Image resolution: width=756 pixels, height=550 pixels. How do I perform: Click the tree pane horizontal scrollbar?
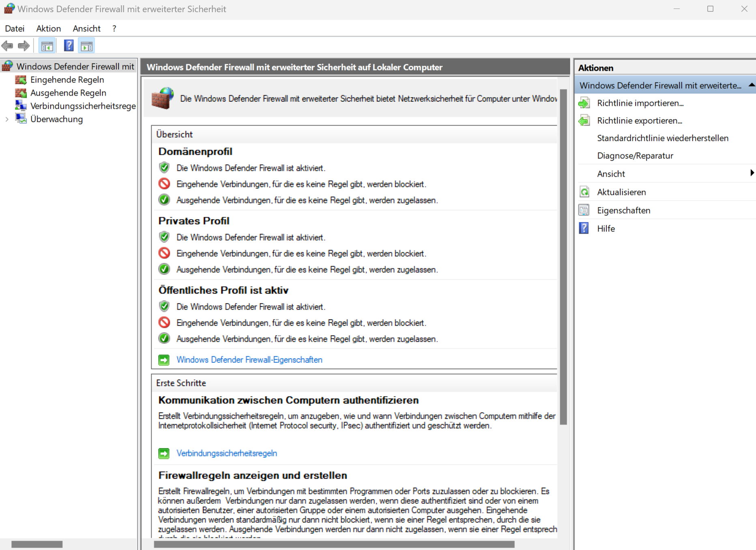coord(37,544)
